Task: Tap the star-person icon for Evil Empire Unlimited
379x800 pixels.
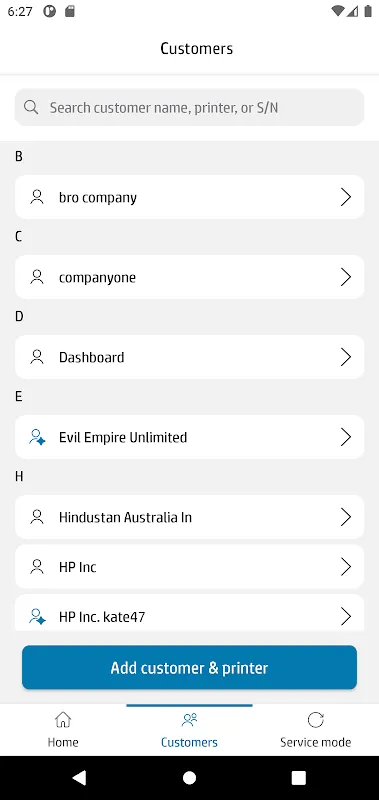Action: [37, 437]
